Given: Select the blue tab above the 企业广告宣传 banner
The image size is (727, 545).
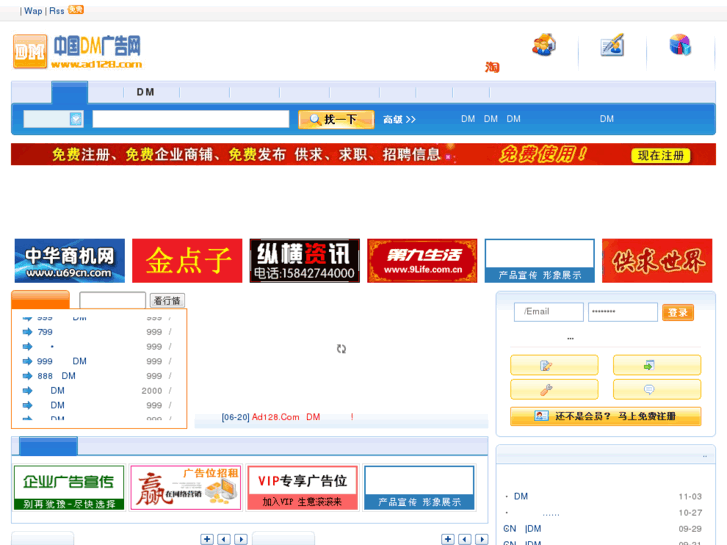Looking at the screenshot, I should pyautogui.click(x=48, y=446).
